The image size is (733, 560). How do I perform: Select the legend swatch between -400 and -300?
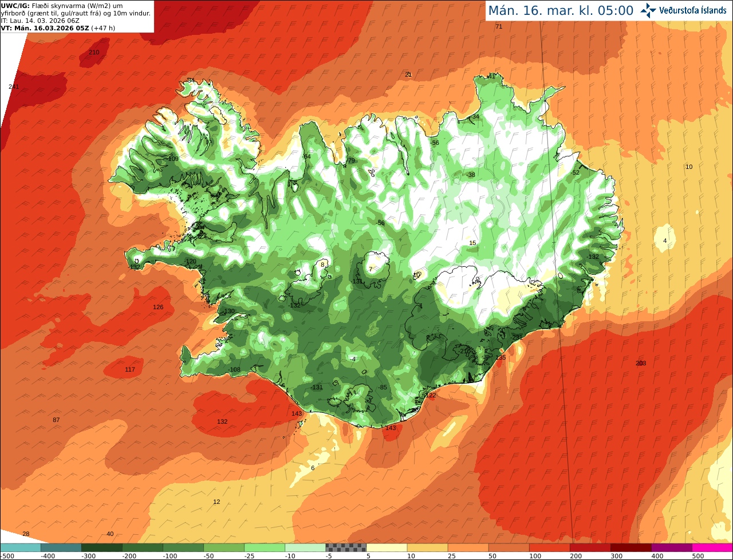[x=61, y=547]
